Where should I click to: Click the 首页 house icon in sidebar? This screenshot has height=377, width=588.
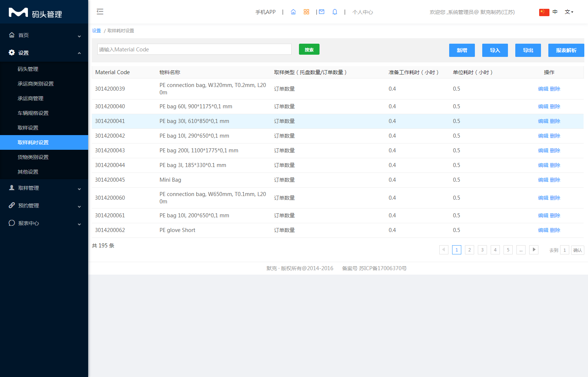(x=12, y=35)
